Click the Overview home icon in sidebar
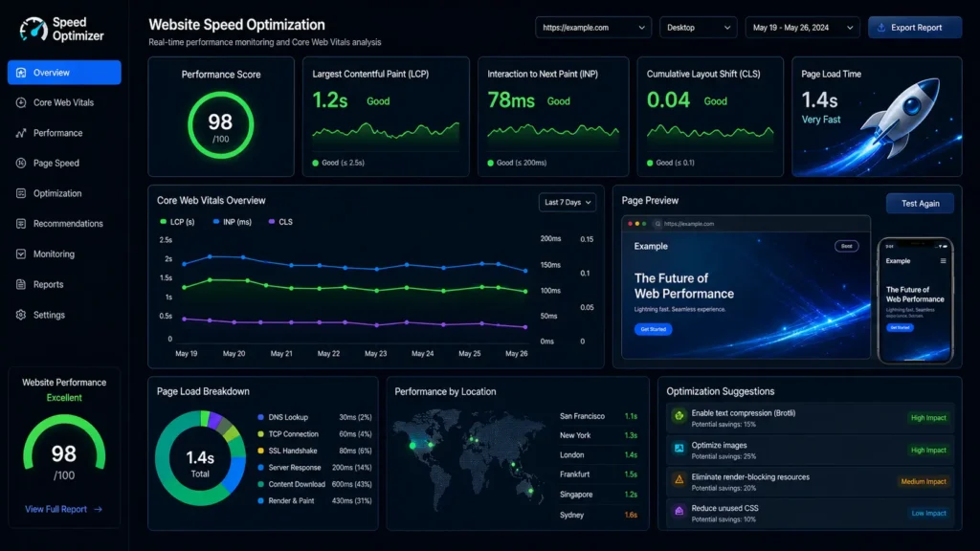Viewport: 980px width, 551px height. pos(21,73)
